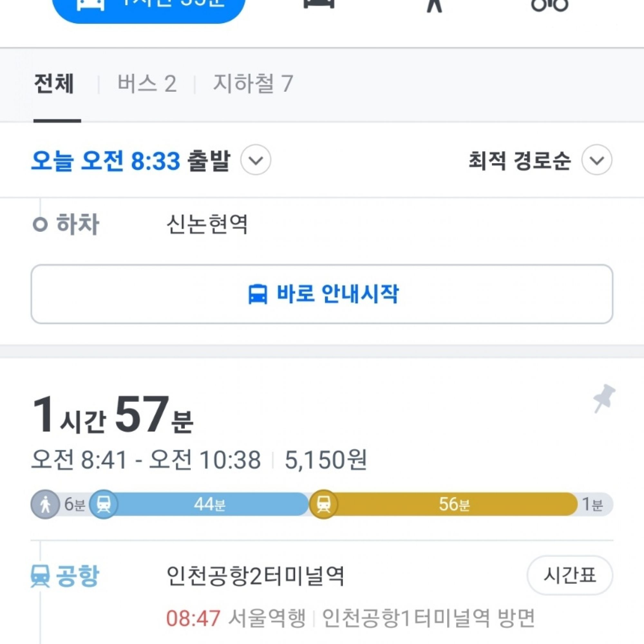Pin the 1시간 57분 route

coord(604,398)
